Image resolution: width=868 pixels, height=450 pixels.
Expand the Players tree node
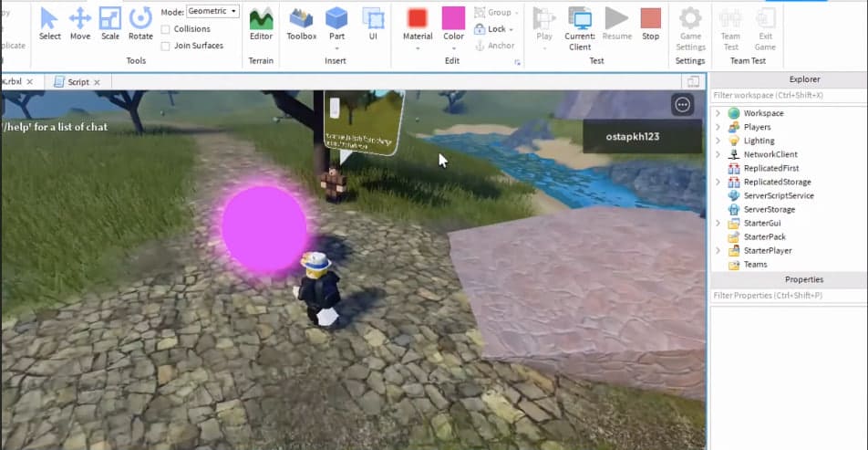718,127
